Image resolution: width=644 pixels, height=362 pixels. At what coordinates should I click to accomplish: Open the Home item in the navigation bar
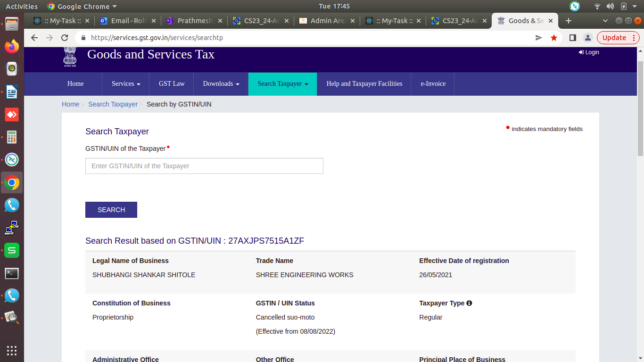[75, 84]
